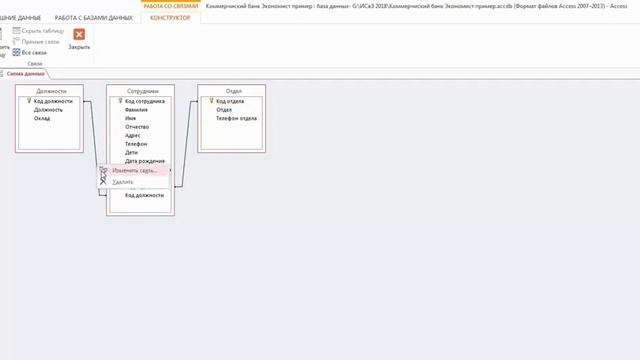640x360 pixels.
Task: Select the Сотрудники table title bar
Action: click(140, 91)
